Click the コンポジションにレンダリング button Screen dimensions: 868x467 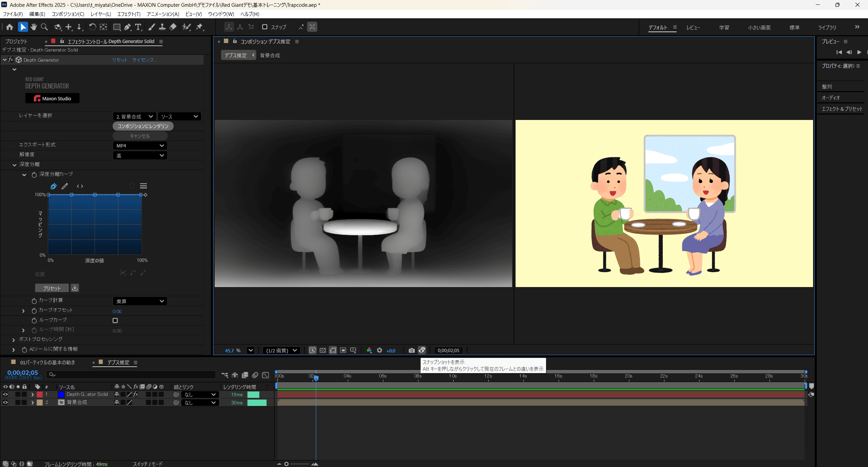coord(143,126)
